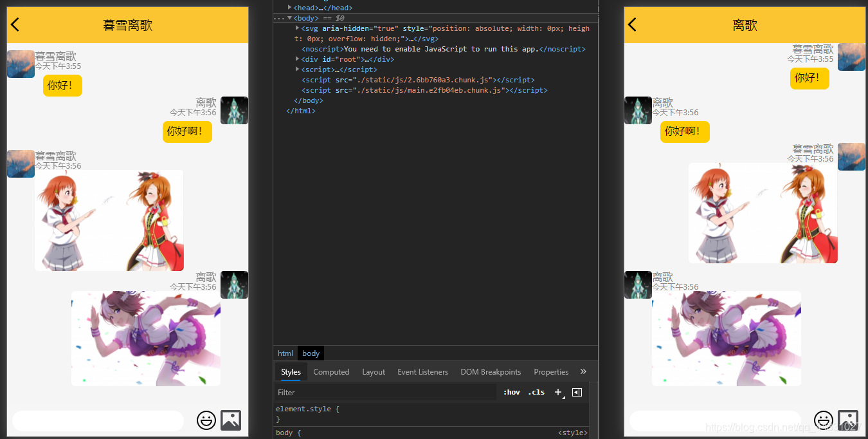The image size is (868, 439).
Task: Toggle the .cls class editor
Action: pyautogui.click(x=536, y=392)
